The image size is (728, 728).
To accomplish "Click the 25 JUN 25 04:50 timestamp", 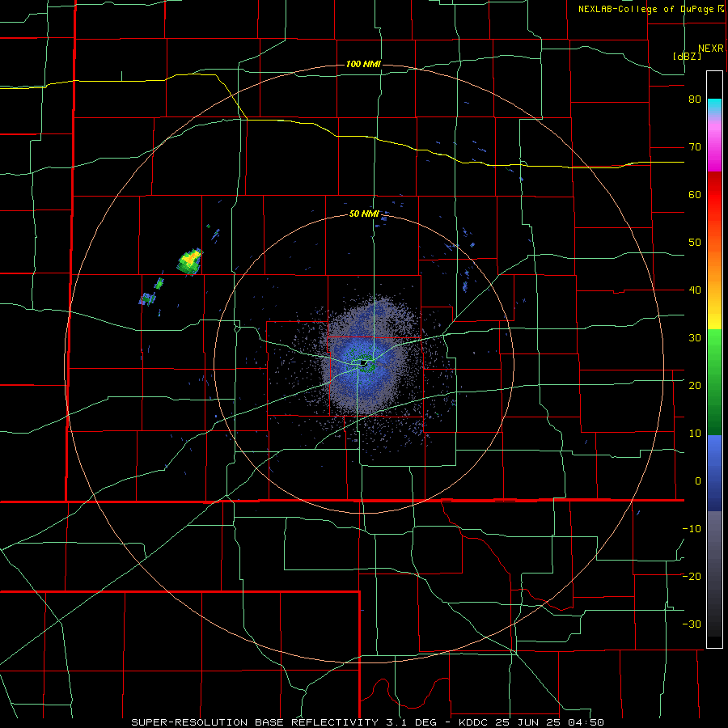I will 550,722.
